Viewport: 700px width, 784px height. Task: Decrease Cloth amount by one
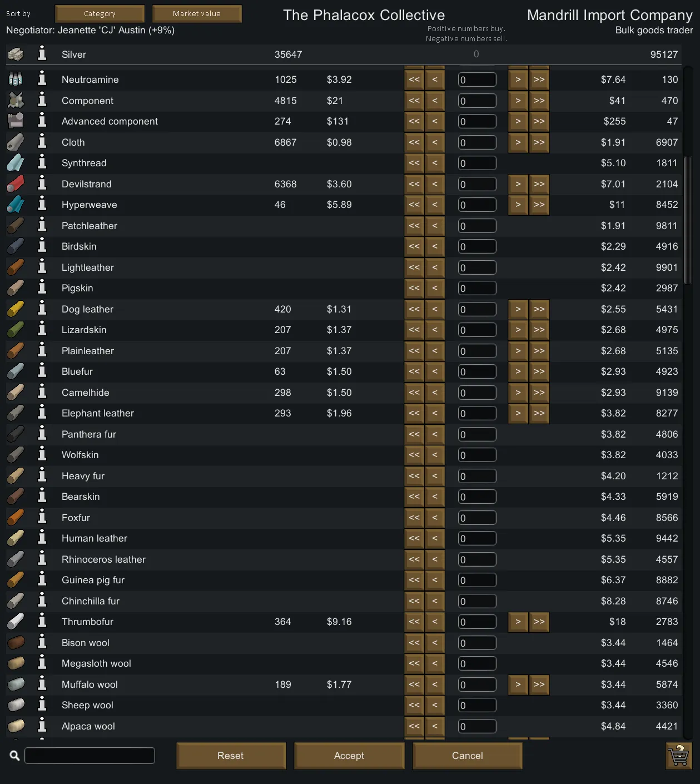[435, 142]
